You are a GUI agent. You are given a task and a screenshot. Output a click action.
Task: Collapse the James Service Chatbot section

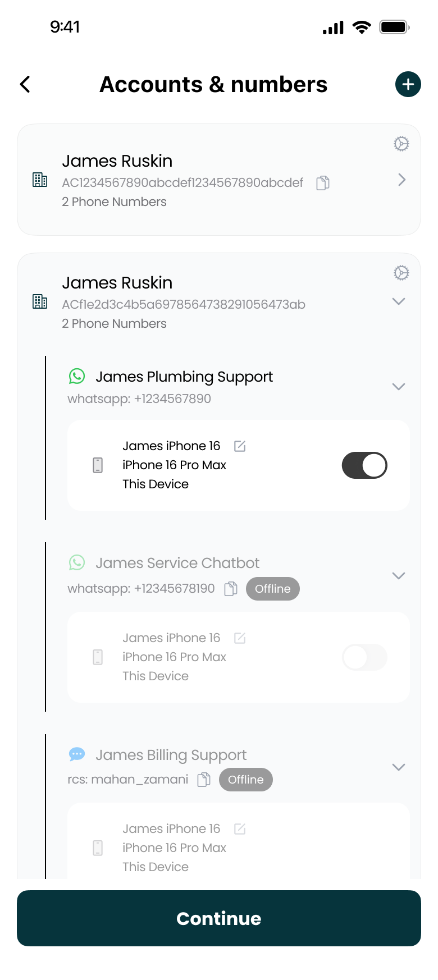pyautogui.click(x=399, y=575)
